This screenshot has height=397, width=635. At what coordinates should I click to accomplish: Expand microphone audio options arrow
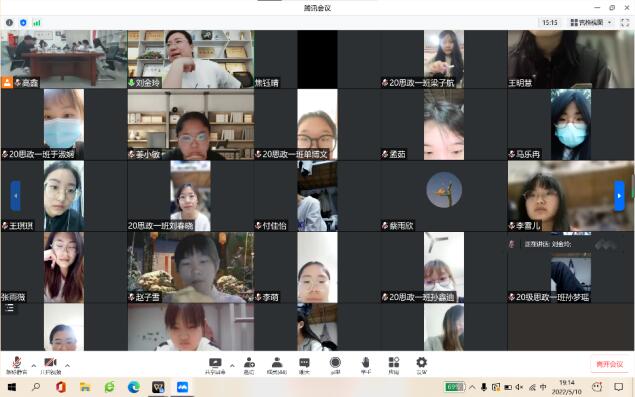coord(34,365)
